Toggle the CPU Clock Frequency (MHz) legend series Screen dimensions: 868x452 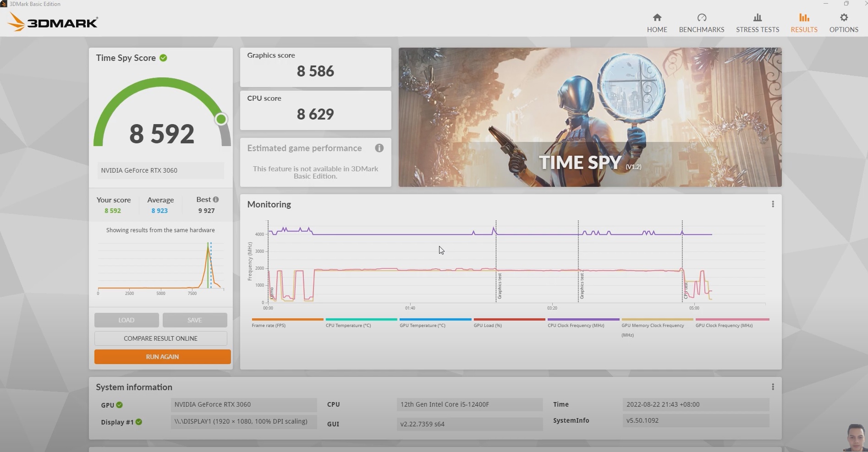point(583,323)
